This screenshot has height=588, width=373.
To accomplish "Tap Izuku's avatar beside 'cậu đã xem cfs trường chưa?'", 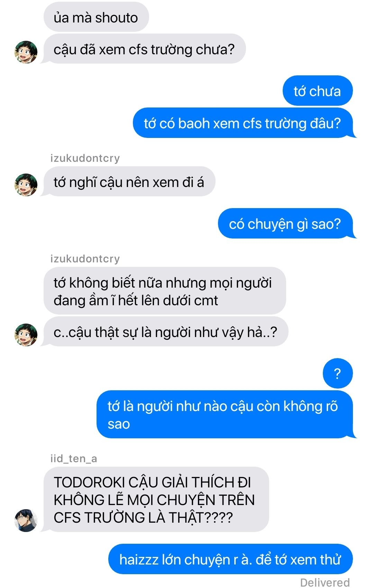I will [26, 52].
